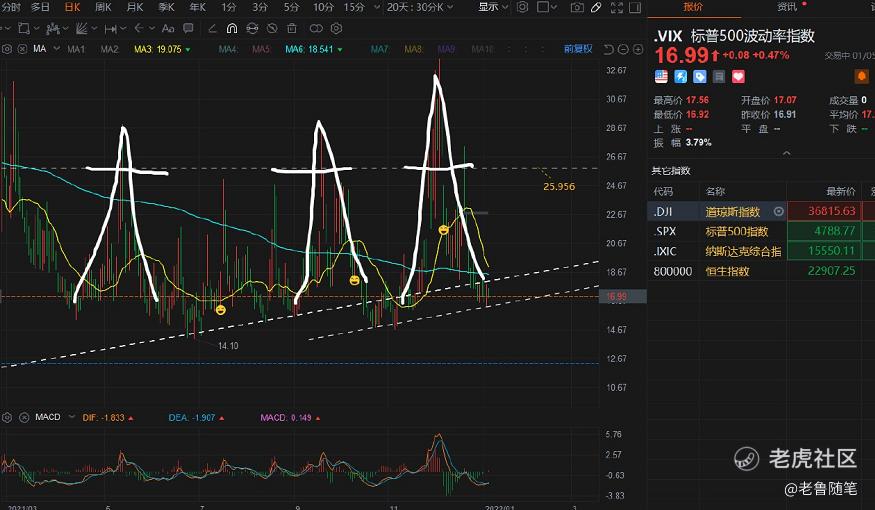Image resolution: width=875 pixels, height=510 pixels.
Task: Toggle MA9 moving average line
Action: [x=446, y=49]
